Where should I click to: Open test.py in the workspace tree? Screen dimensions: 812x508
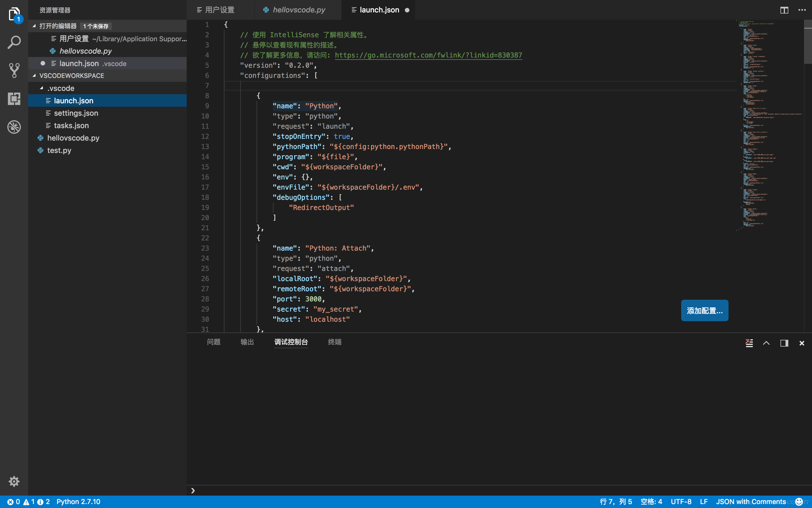(x=107, y=150)
